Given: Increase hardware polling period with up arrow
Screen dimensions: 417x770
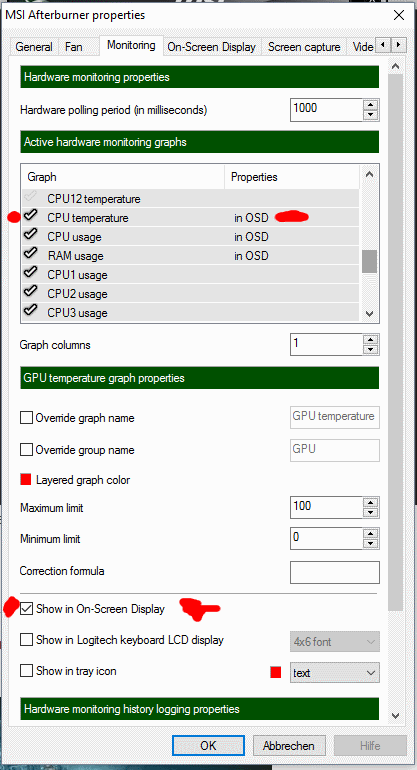Looking at the screenshot, I should 372,105.
